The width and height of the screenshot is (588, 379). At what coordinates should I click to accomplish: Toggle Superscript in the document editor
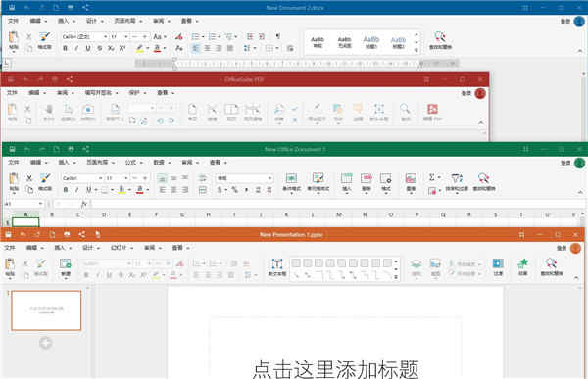[122, 48]
